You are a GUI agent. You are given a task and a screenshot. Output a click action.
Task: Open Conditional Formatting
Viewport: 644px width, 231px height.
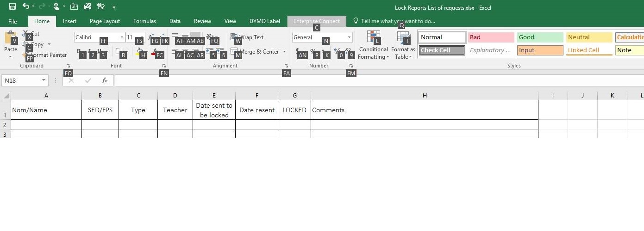click(x=373, y=45)
